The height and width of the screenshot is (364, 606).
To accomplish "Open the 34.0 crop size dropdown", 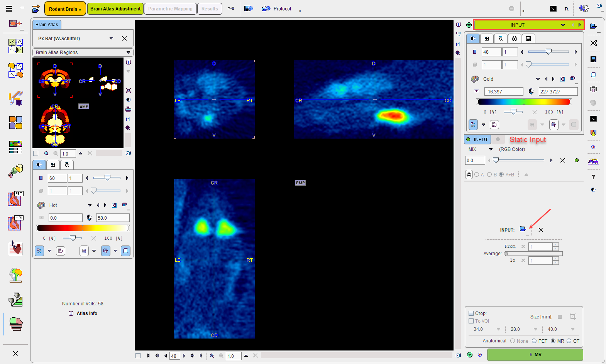I will (x=498, y=329).
